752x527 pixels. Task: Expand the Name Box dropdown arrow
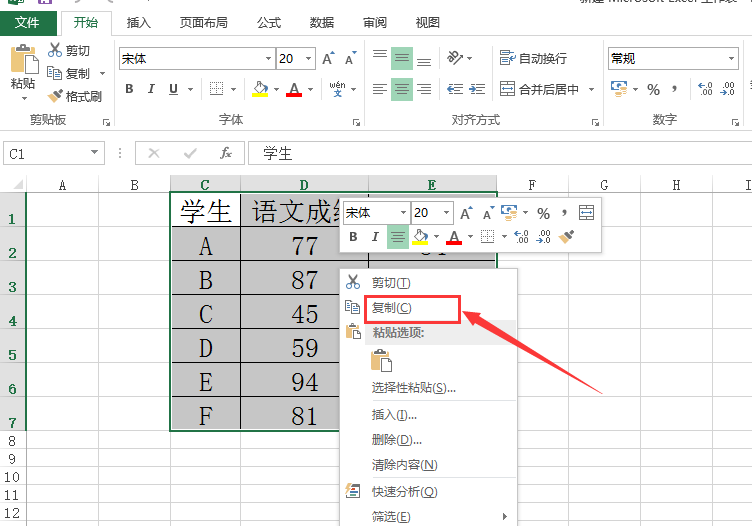(95, 153)
